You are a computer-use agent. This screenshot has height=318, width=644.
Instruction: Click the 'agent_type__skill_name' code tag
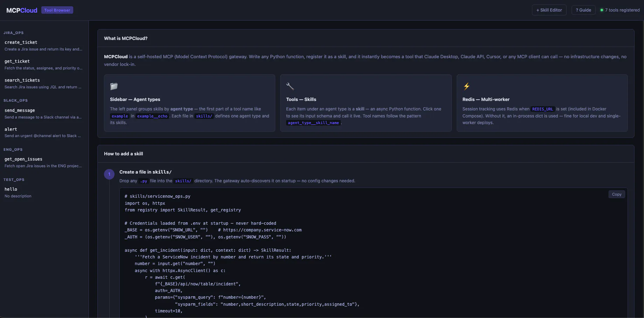[313, 123]
